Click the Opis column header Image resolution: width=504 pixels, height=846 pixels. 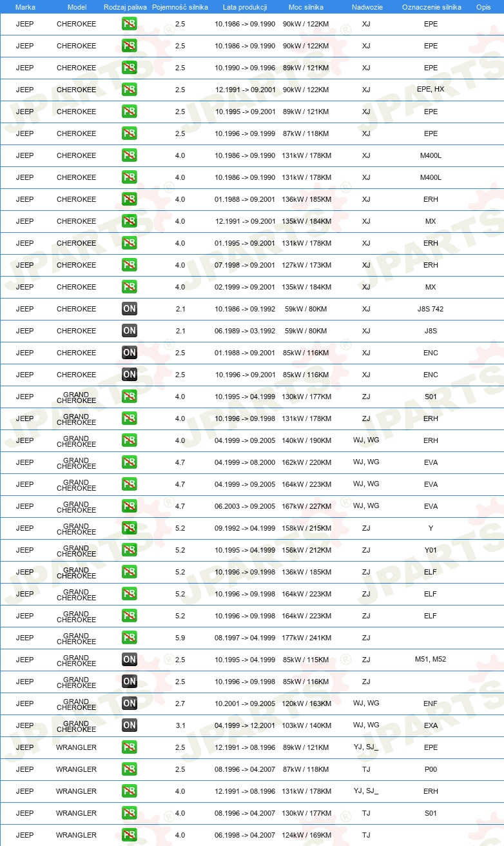point(483,7)
